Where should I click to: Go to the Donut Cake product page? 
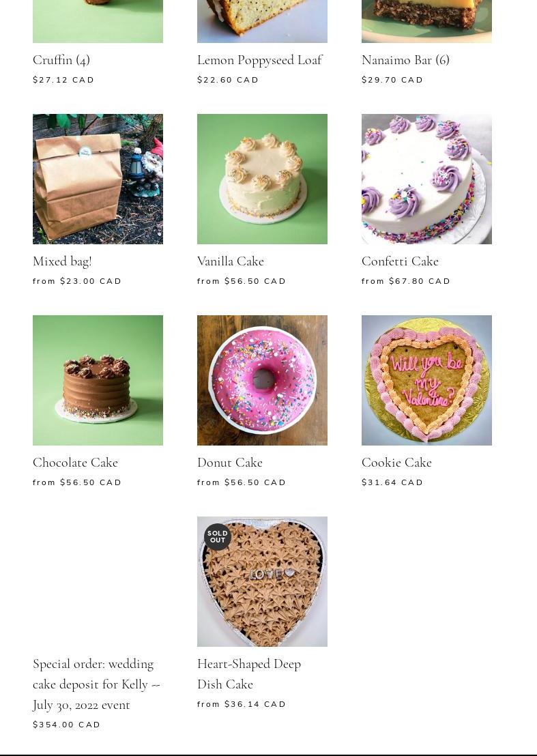point(230,463)
